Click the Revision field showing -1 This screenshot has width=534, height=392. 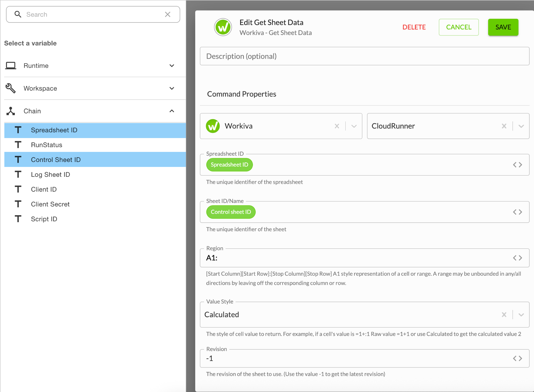364,359
